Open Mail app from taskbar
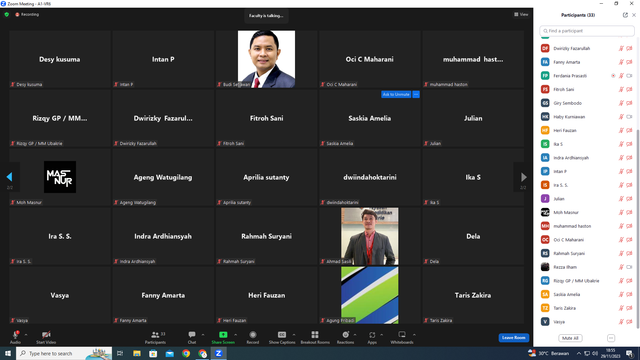This screenshot has width=640, height=360. click(170, 353)
